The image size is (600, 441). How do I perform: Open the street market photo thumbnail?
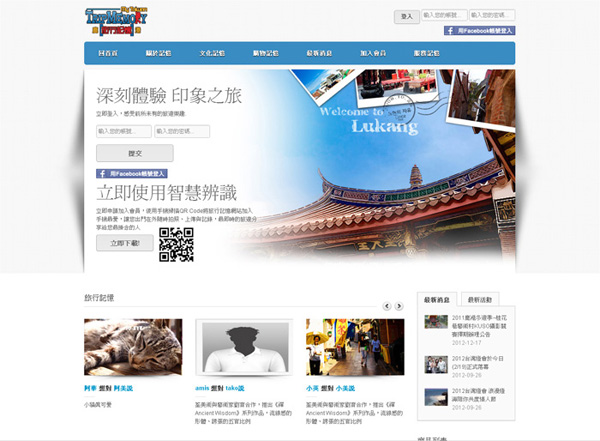pos(355,347)
